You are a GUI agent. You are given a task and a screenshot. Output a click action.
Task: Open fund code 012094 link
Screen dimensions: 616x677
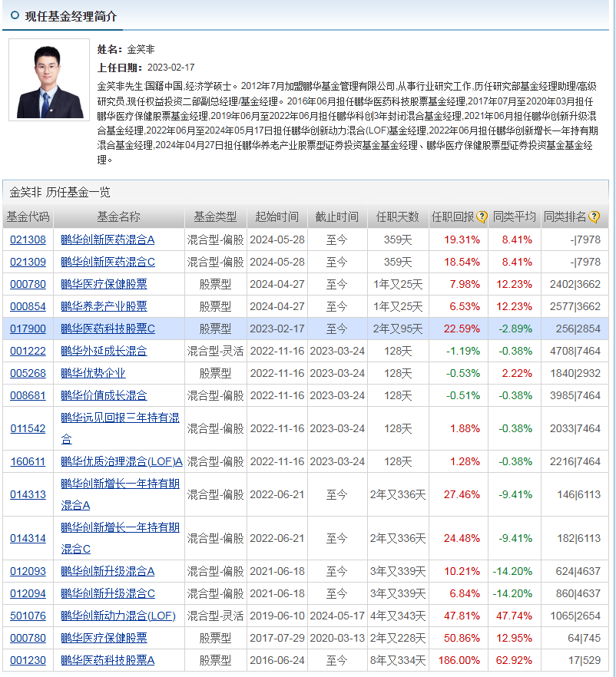tap(28, 593)
